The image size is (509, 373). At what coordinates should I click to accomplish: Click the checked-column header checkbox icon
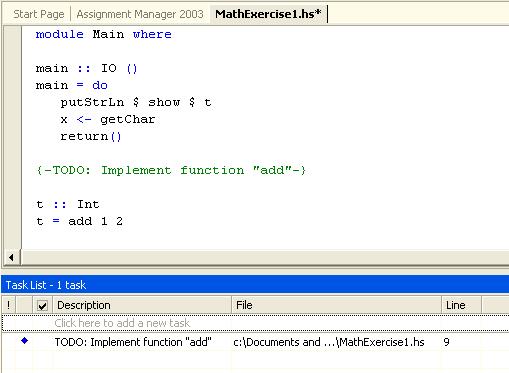(x=42, y=305)
